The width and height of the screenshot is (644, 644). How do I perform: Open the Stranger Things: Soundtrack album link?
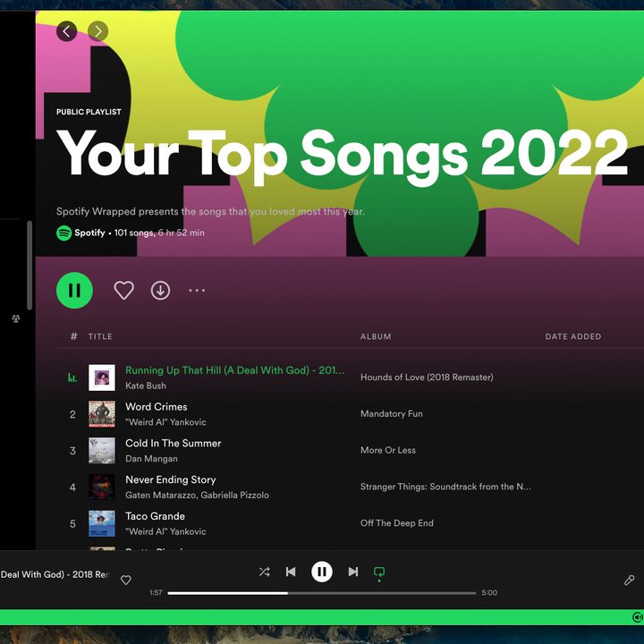(445, 487)
